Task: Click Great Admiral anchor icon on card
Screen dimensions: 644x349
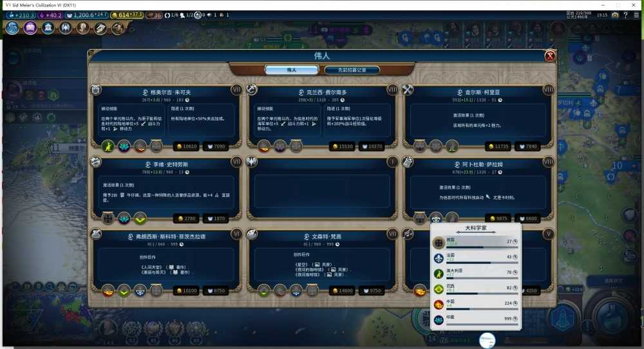Action: point(252,90)
